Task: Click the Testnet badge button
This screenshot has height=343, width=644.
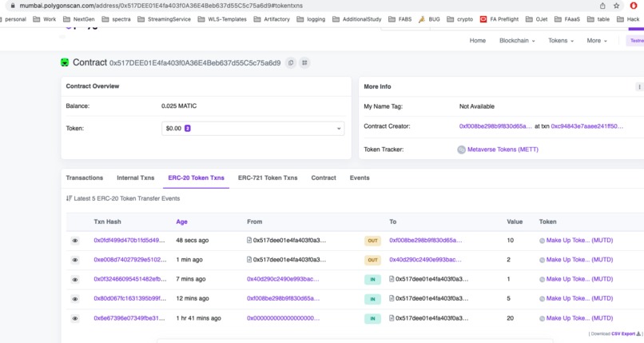Action: click(635, 41)
